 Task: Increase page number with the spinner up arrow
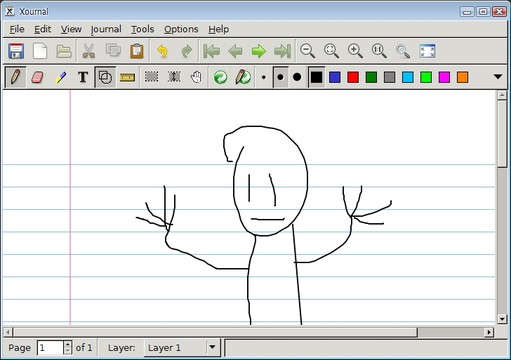click(68, 344)
